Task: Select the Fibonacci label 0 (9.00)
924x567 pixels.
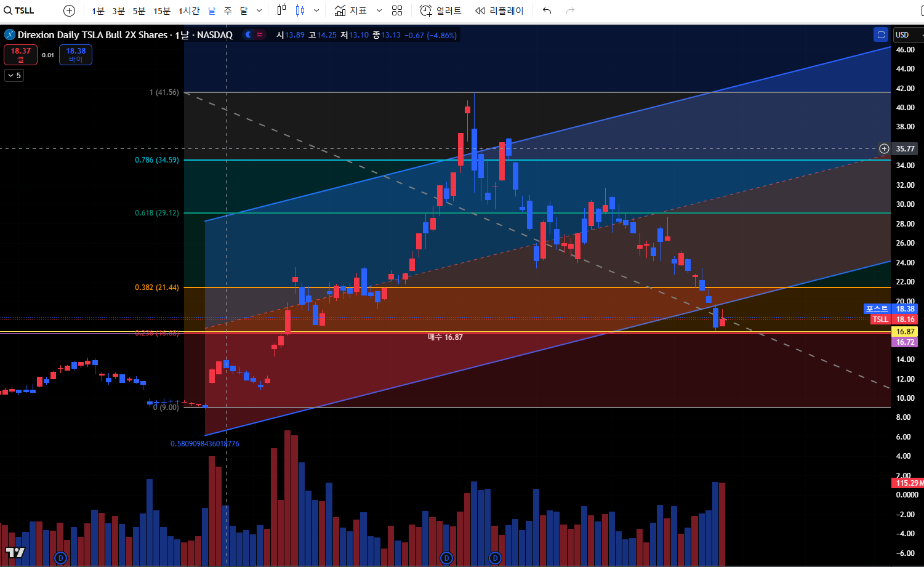Action: click(166, 408)
